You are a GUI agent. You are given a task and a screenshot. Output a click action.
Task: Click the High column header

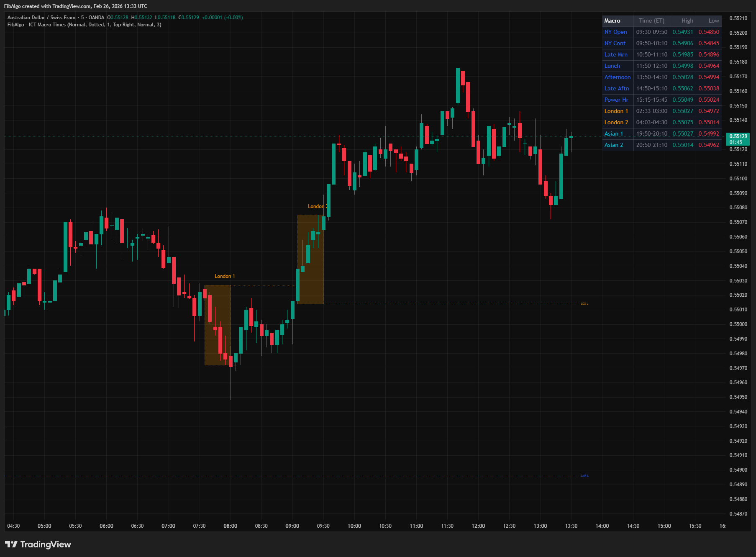click(687, 21)
